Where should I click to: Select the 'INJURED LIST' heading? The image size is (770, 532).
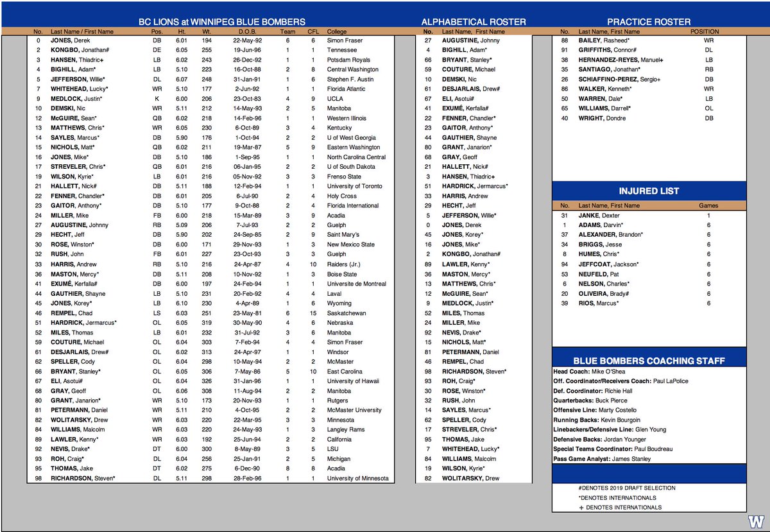[x=649, y=191]
